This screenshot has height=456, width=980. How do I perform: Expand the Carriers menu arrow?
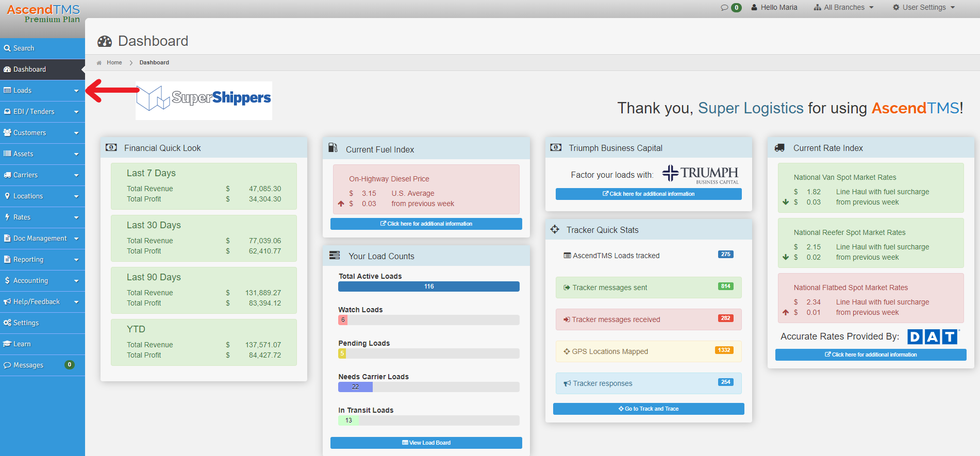76,175
